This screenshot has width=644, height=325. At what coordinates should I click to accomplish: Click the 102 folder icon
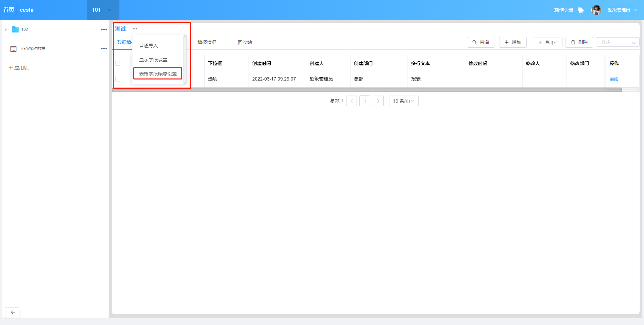pyautogui.click(x=15, y=30)
